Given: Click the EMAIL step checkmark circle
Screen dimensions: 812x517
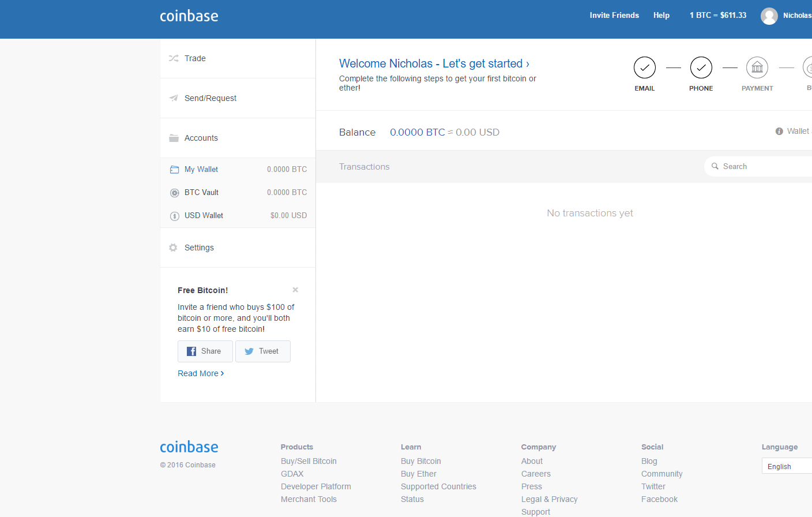Looking at the screenshot, I should point(645,68).
